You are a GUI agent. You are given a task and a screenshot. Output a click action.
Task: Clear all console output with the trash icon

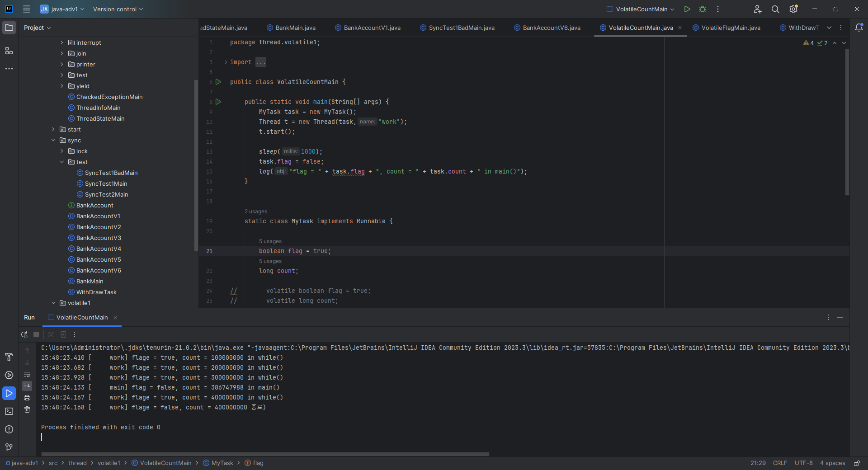click(x=27, y=409)
